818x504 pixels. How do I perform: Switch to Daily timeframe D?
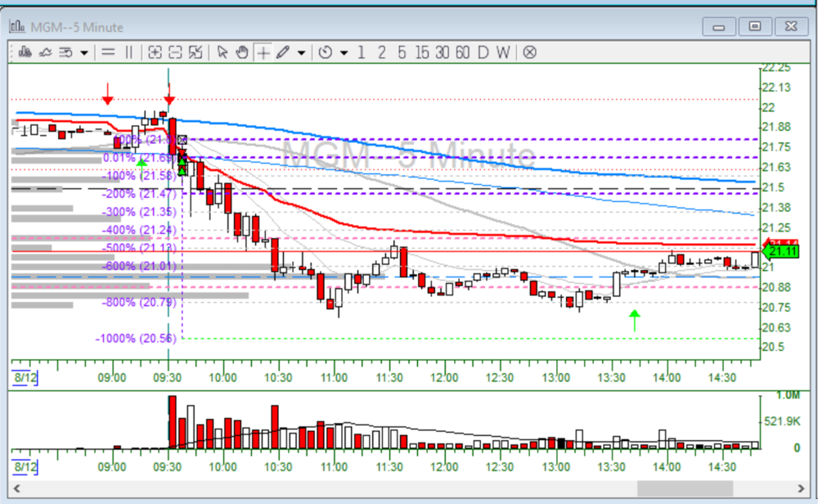tap(483, 52)
